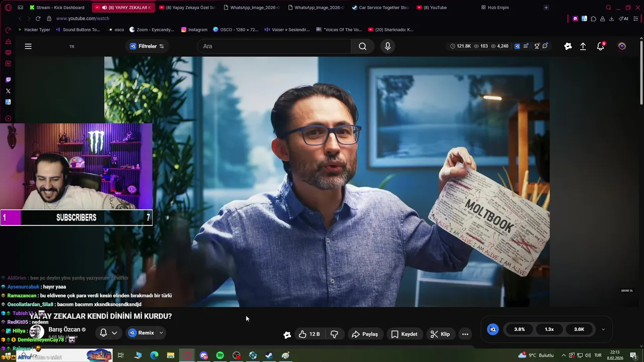
Task: Open Hacker Typer bookmark
Action: click(34, 30)
